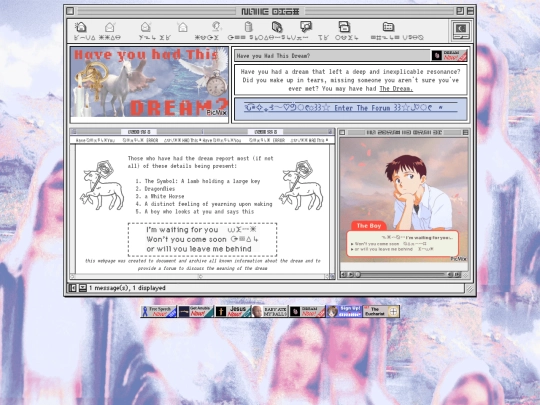Click the status bar left pane toggle icon

[73, 288]
